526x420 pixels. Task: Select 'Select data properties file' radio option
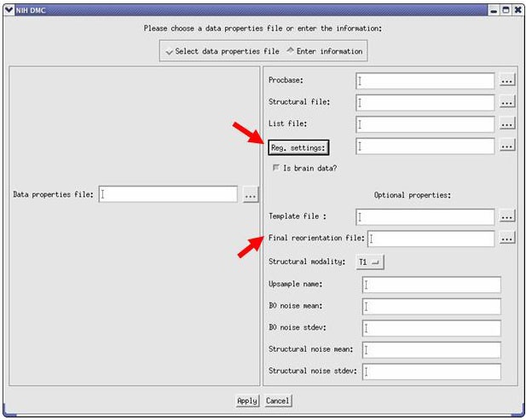point(223,51)
